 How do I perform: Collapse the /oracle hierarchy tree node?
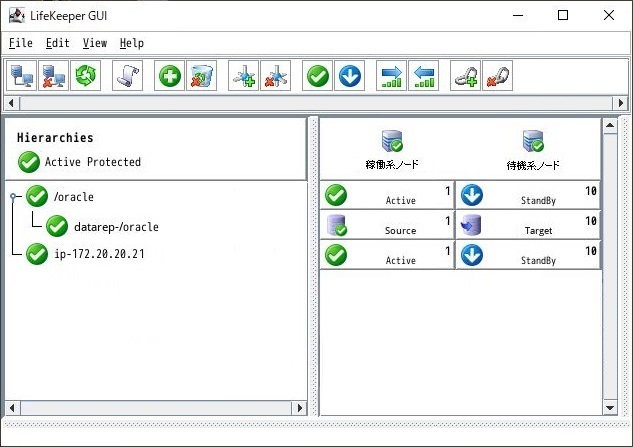point(13,197)
